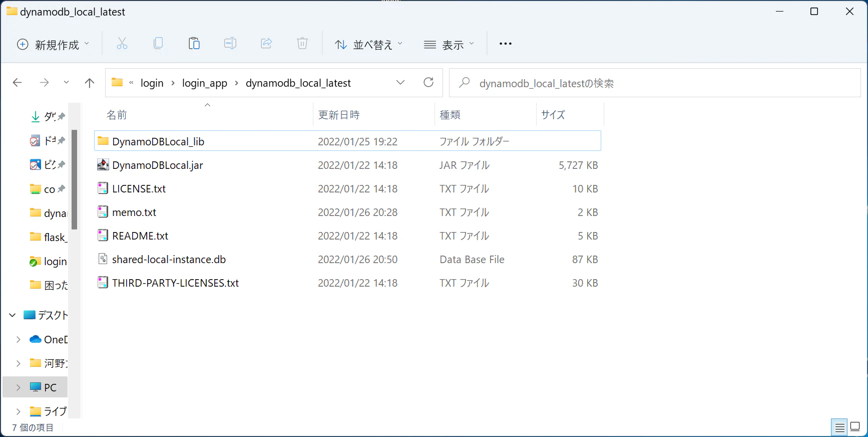Image resolution: width=868 pixels, height=437 pixels.
Task: Refresh the folder view
Action: point(428,82)
